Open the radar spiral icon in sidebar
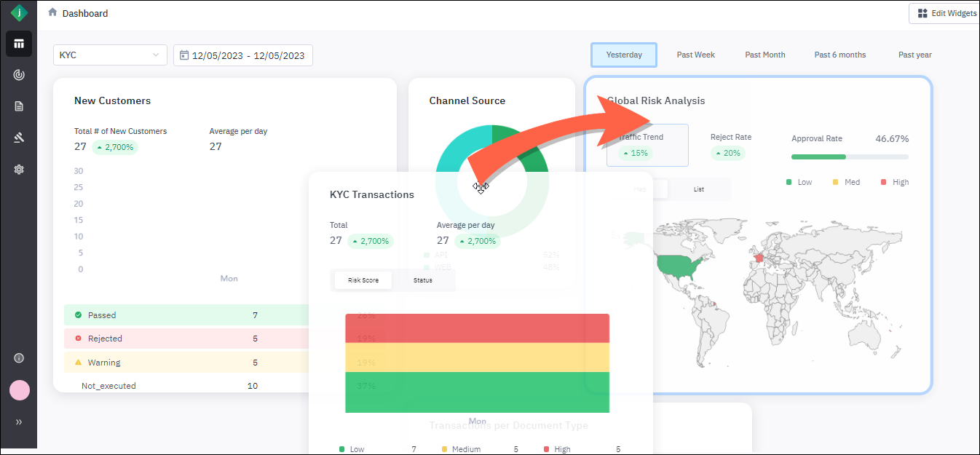Viewport: 980px width, 455px height. (19, 75)
